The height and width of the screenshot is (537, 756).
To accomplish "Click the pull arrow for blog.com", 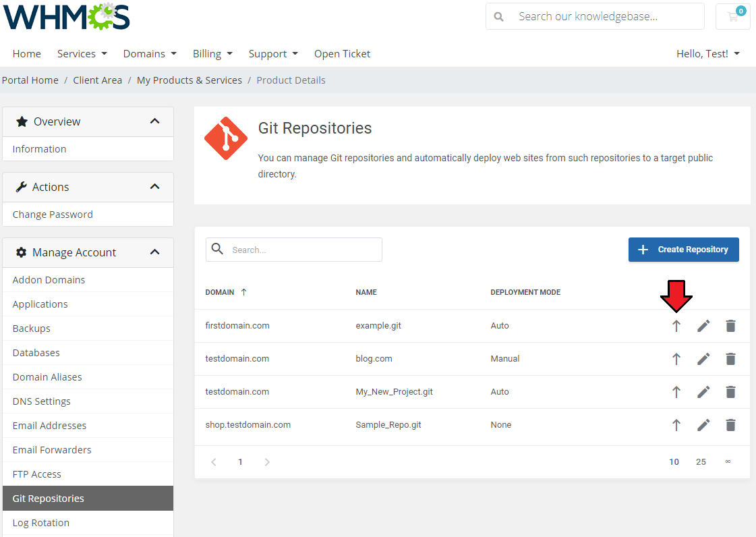I will 676,359.
